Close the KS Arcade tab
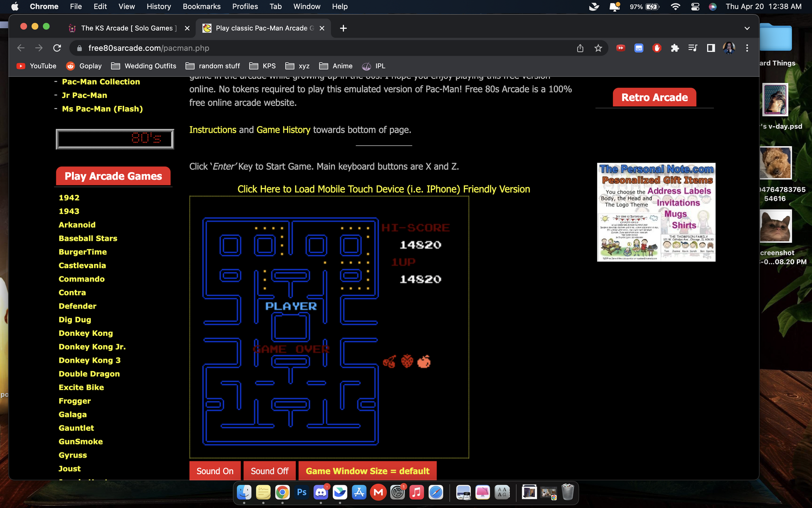Image resolution: width=812 pixels, height=508 pixels. coord(187,28)
